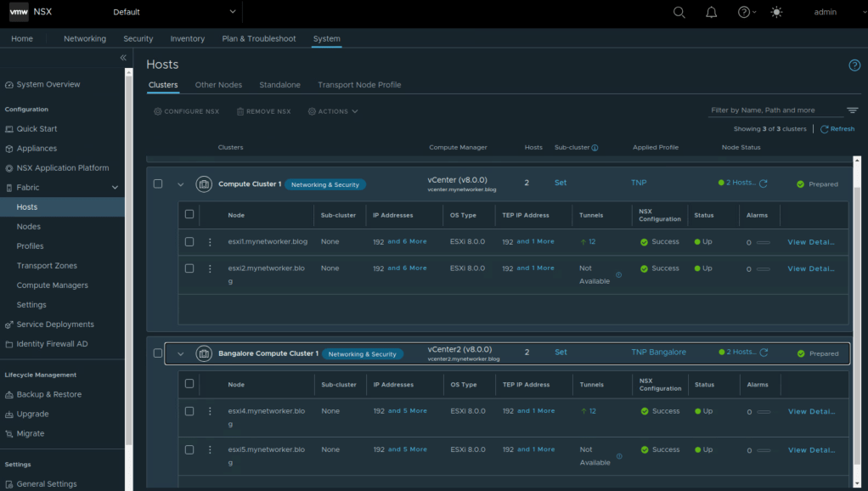The height and width of the screenshot is (491, 868).
Task: Click the refresh icon next to Compute Cluster 1's host count
Action: click(764, 183)
